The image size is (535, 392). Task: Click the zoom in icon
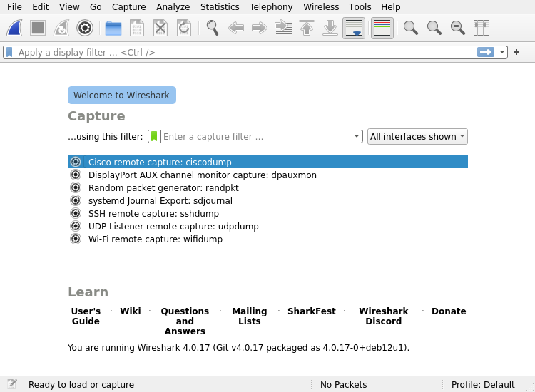coord(410,28)
